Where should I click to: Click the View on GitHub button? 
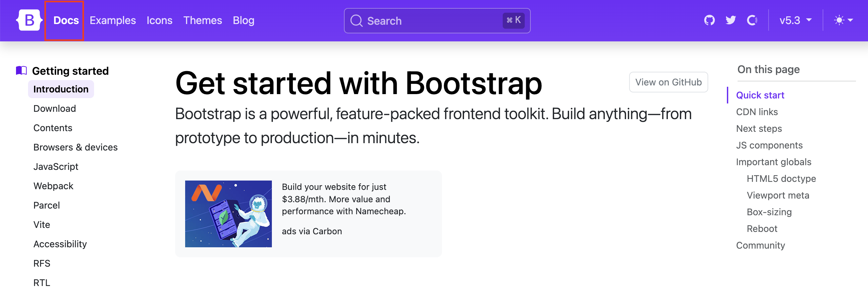point(668,82)
